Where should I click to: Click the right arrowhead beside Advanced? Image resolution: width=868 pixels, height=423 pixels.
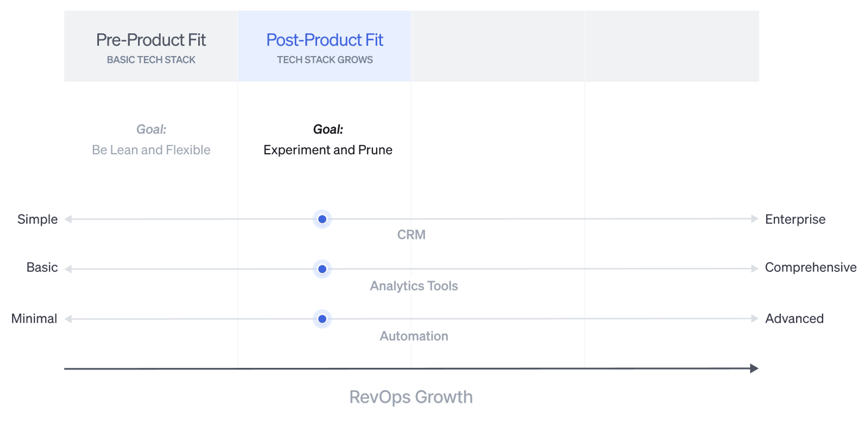pyautogui.click(x=755, y=318)
